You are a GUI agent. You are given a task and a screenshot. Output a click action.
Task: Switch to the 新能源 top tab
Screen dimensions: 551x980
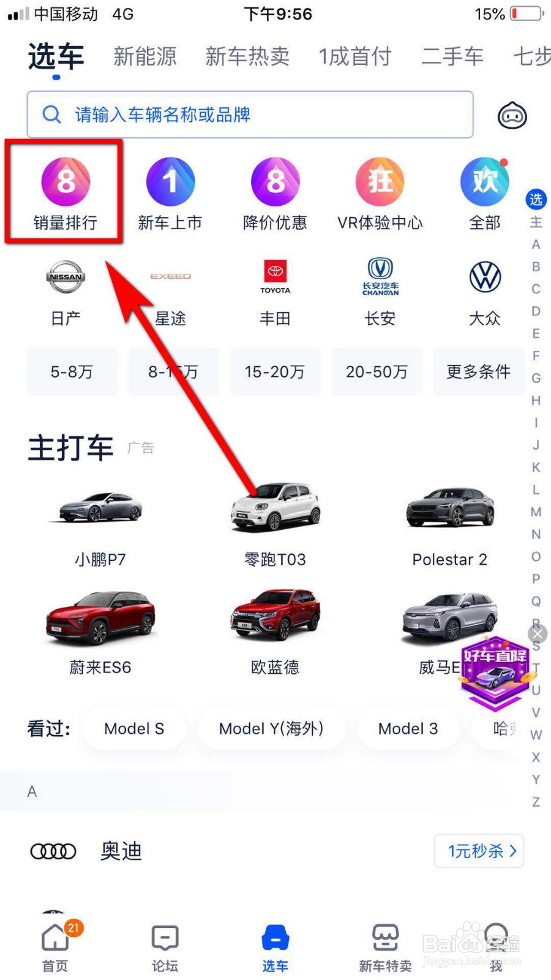(144, 57)
